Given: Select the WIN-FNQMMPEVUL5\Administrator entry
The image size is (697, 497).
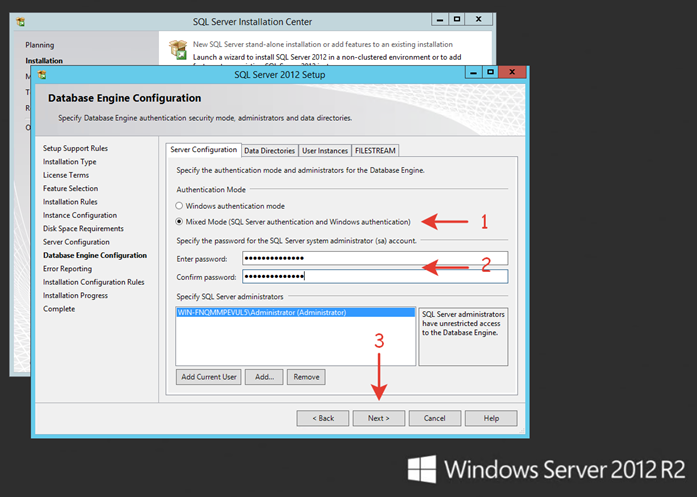Looking at the screenshot, I should click(x=296, y=313).
